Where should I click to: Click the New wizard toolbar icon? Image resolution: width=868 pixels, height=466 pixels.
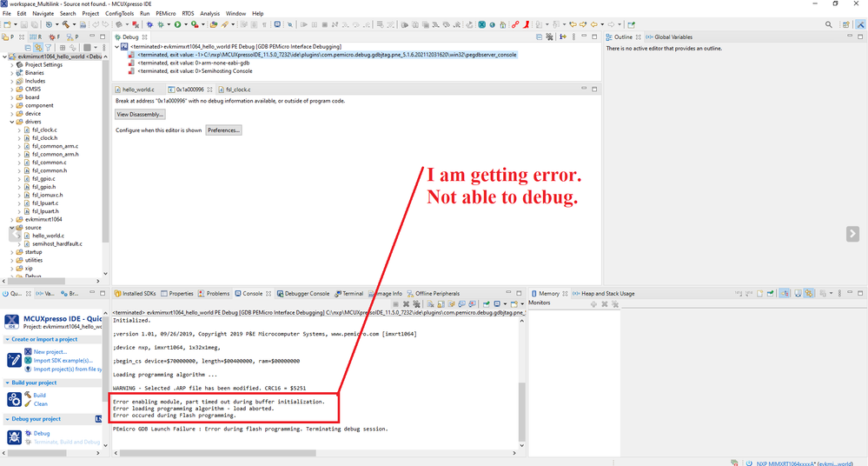pyautogui.click(x=7, y=24)
